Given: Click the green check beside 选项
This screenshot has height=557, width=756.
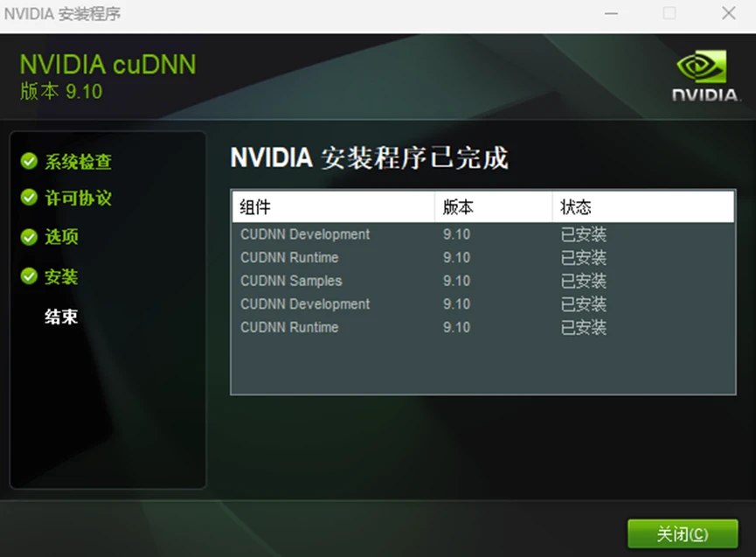Looking at the screenshot, I should [x=30, y=237].
